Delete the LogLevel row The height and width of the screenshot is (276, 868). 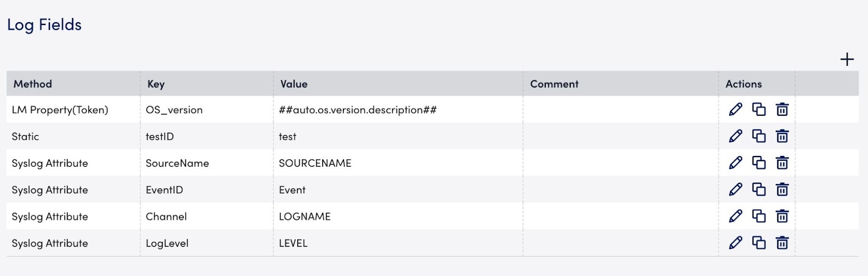782,242
